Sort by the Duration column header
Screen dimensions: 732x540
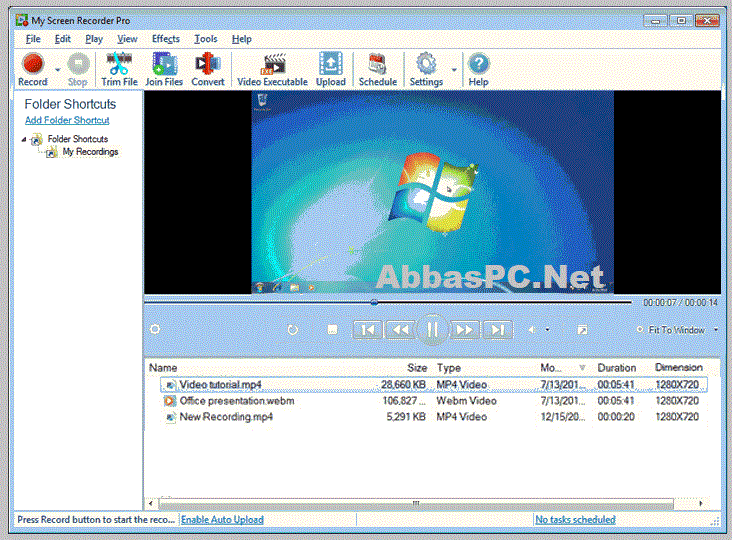coord(617,368)
